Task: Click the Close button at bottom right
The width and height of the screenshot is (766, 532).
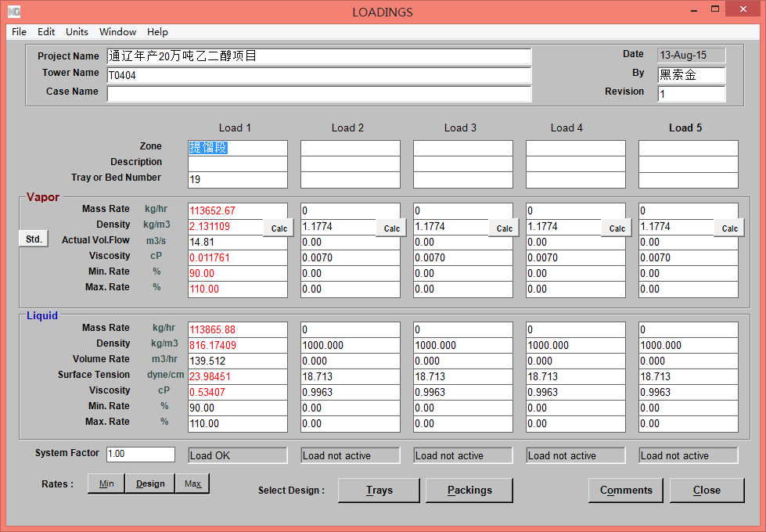Action: click(707, 490)
